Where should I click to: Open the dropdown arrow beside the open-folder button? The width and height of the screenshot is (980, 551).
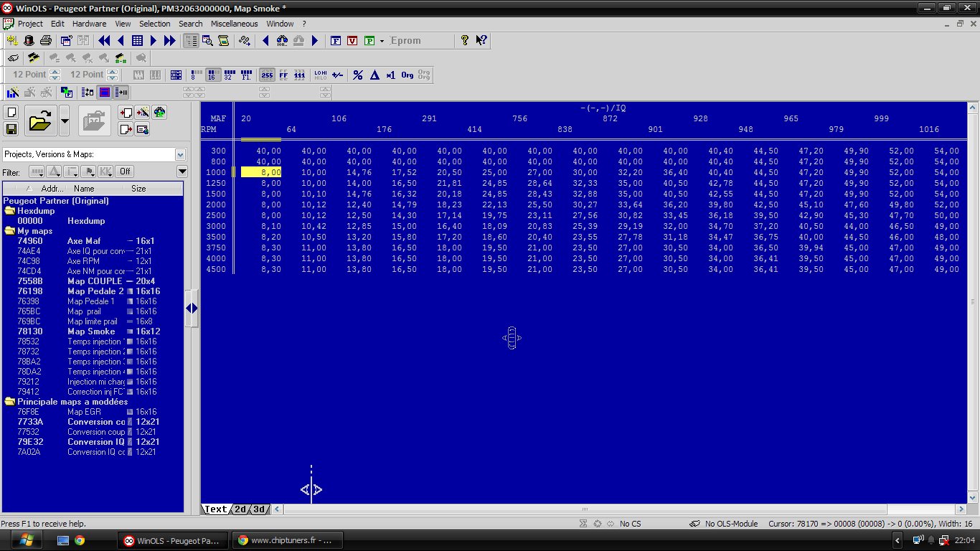65,121
